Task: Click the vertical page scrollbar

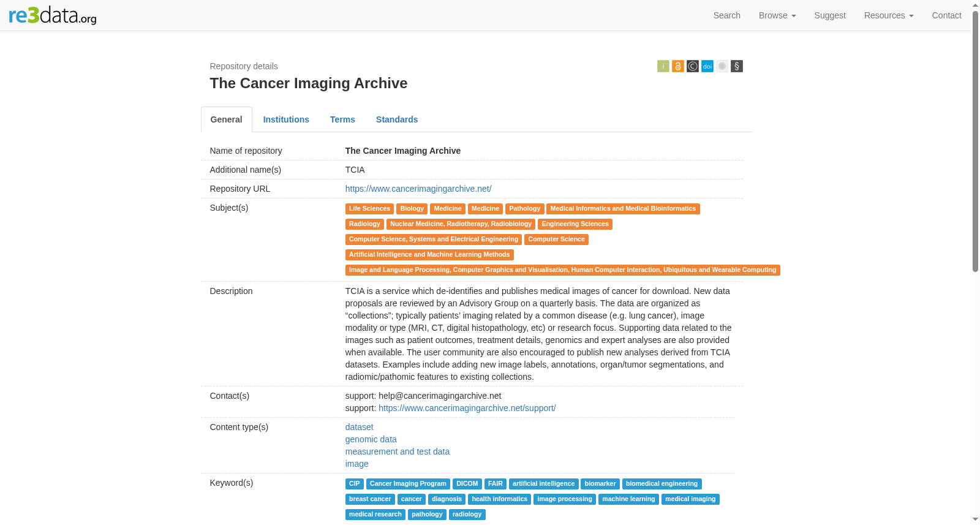Action: click(x=975, y=141)
